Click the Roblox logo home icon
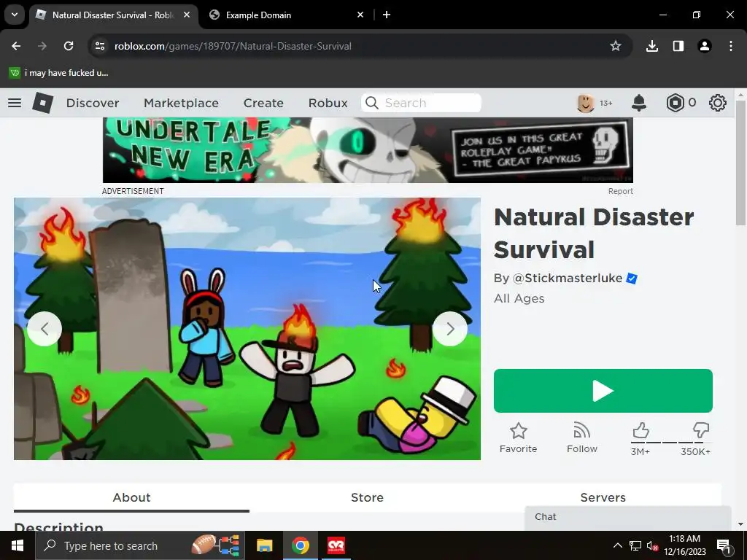The width and height of the screenshot is (747, 560). pyautogui.click(x=43, y=103)
